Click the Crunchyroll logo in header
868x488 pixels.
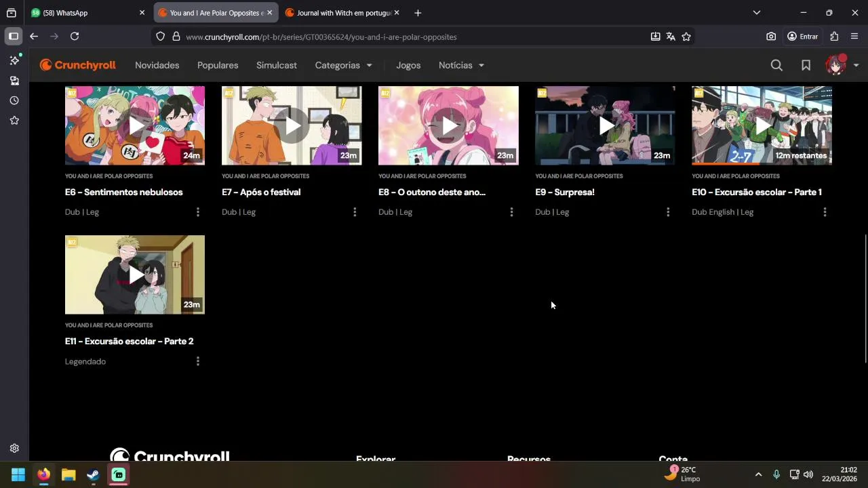(x=77, y=65)
